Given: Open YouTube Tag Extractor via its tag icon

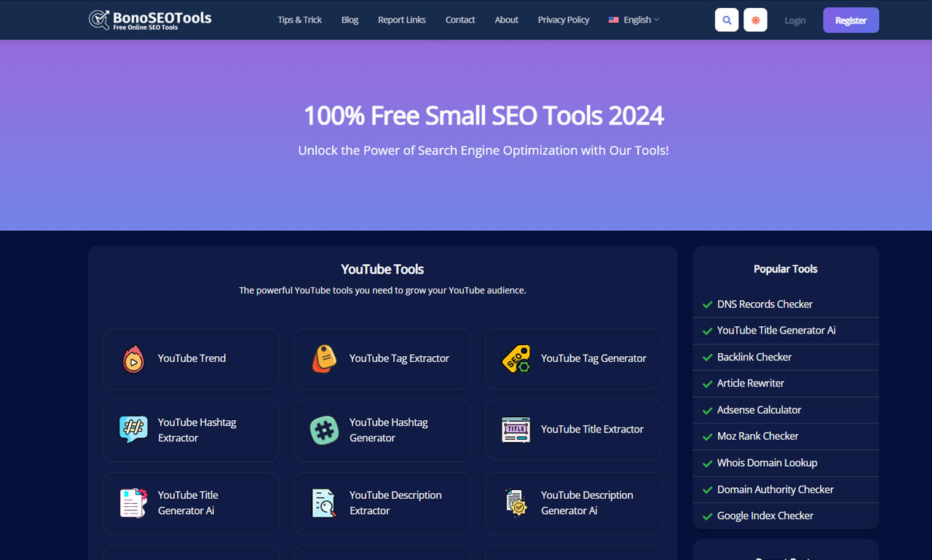Looking at the screenshot, I should (x=324, y=358).
